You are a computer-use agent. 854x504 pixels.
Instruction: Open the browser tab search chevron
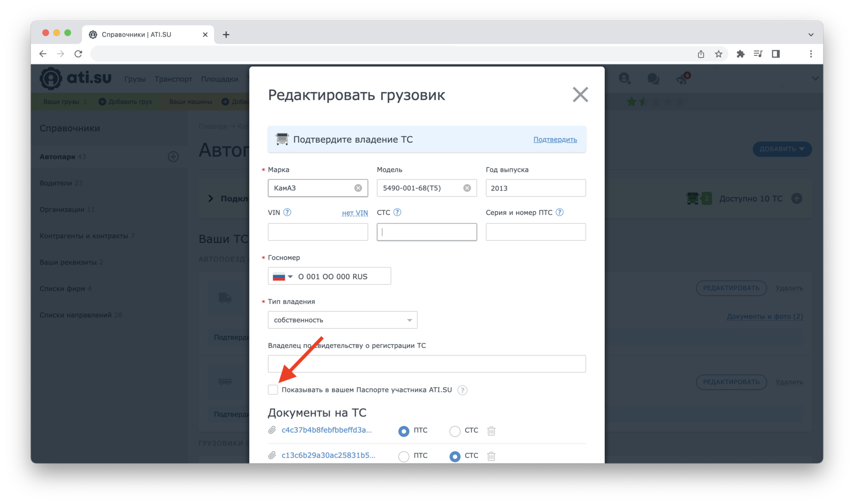click(811, 35)
